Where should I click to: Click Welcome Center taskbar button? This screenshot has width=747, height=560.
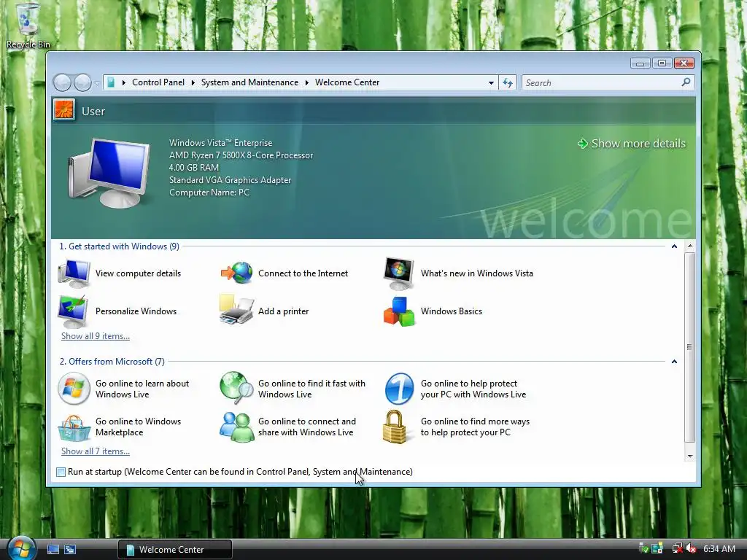(x=175, y=550)
